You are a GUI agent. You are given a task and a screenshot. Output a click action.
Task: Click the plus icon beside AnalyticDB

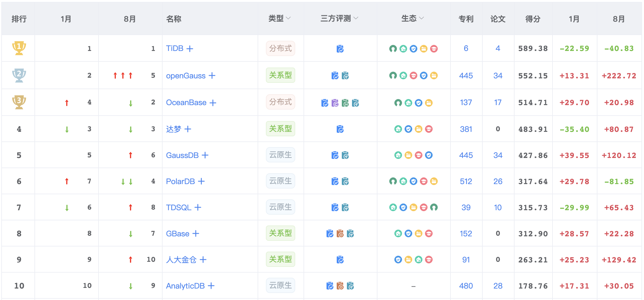(x=211, y=286)
